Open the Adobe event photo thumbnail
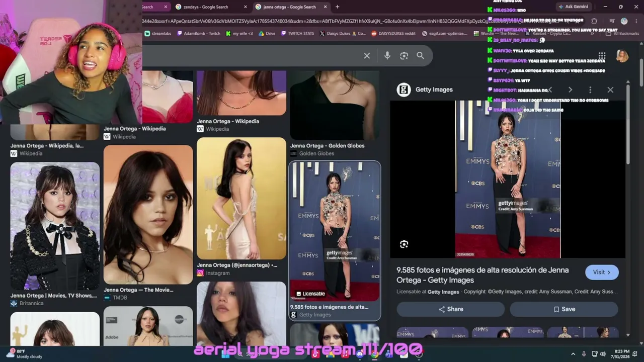Image resolution: width=644 pixels, height=362 pixels. point(148,326)
